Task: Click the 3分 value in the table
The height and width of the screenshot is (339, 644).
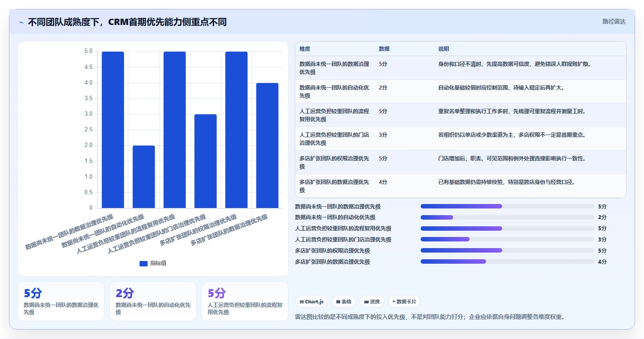Action: click(383, 135)
